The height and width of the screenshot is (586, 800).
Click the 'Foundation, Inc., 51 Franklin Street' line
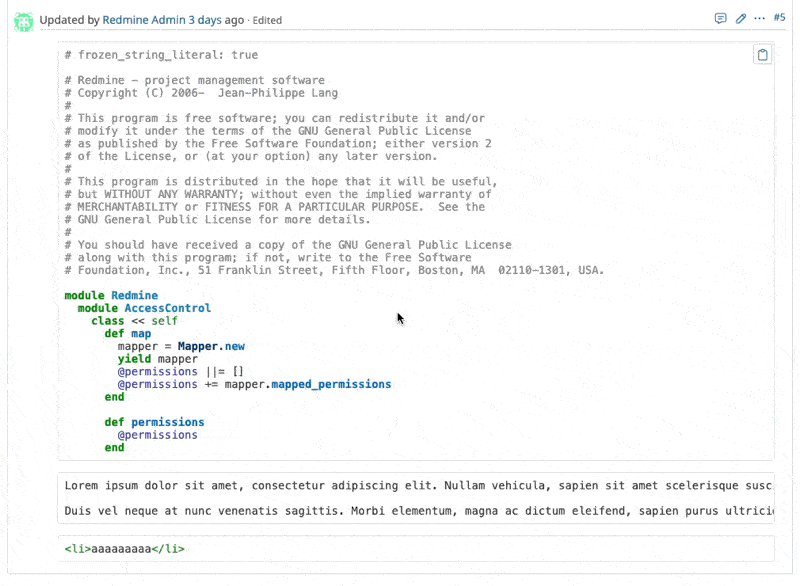tap(334, 270)
